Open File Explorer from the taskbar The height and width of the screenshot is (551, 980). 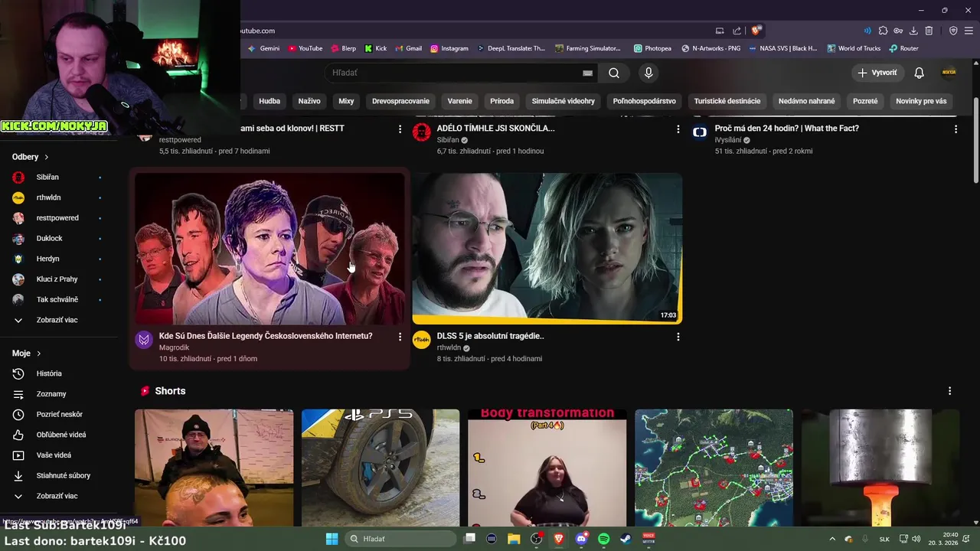pyautogui.click(x=514, y=539)
